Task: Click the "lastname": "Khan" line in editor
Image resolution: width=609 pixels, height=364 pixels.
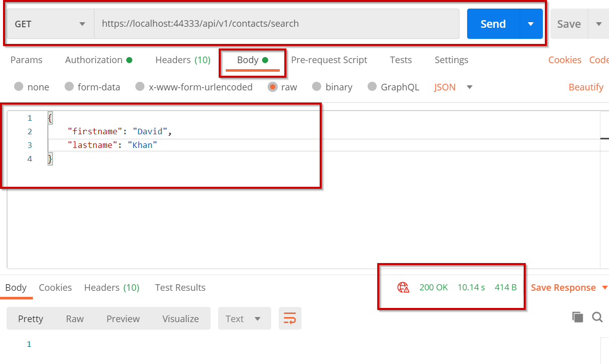Action: click(113, 145)
